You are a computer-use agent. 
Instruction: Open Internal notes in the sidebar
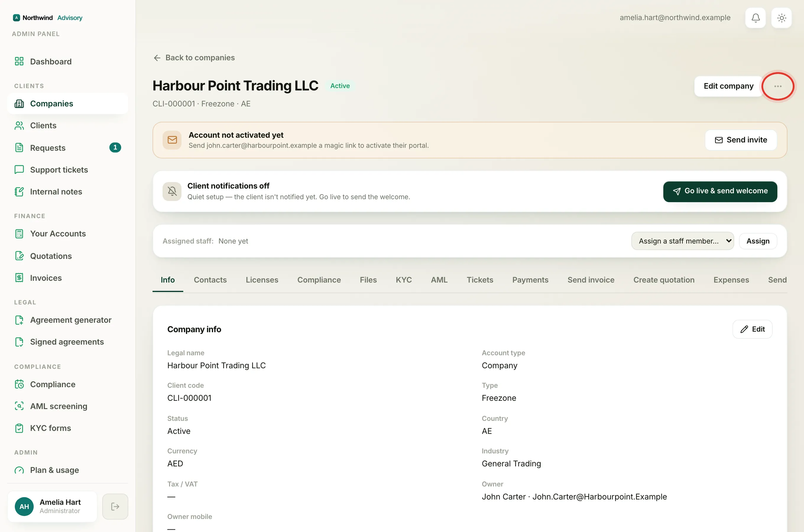tap(67, 192)
